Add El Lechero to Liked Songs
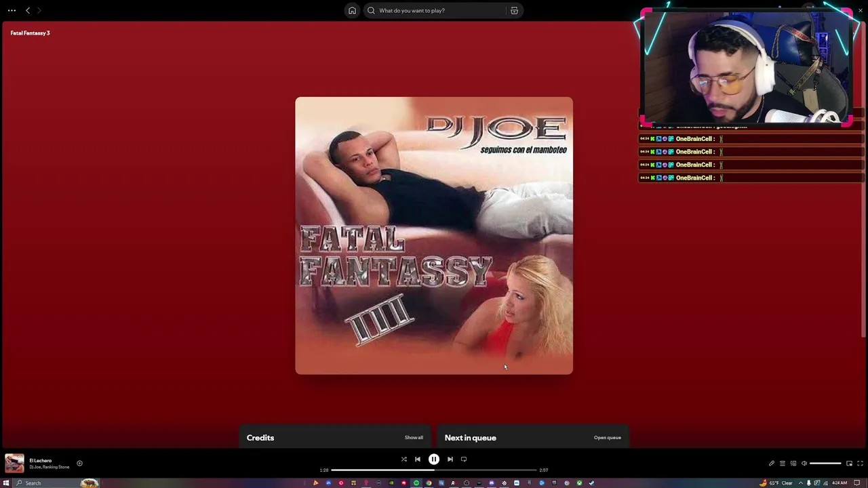The image size is (868, 488). (79, 464)
